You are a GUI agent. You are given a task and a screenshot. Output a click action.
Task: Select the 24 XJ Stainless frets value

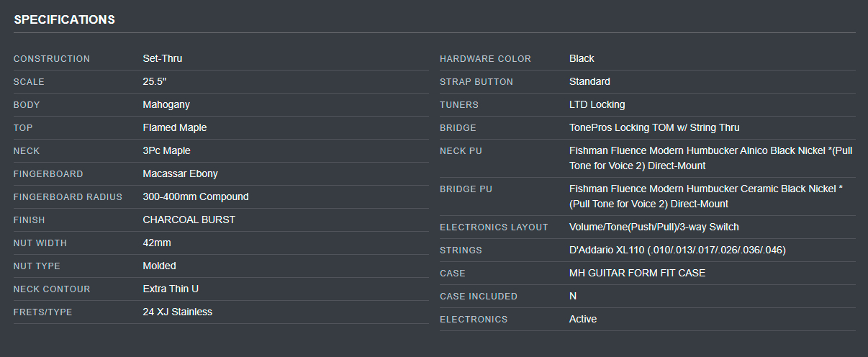coord(178,312)
